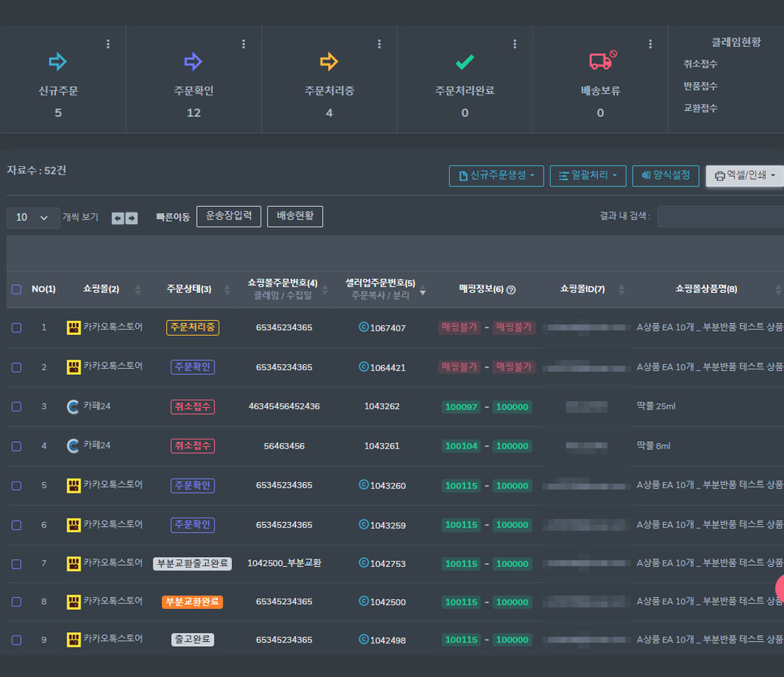The image size is (784, 677).
Task: Click the copy icon beside order 1067407
Action: [x=364, y=327]
